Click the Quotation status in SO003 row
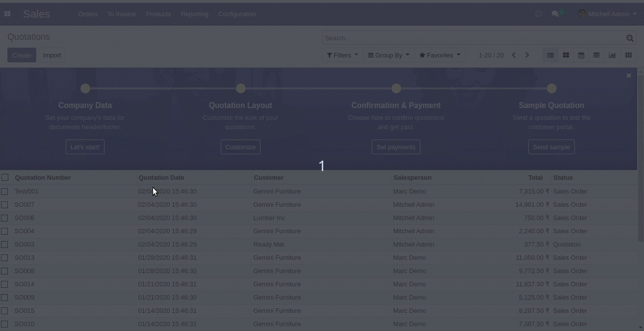644x331 pixels. pos(567,244)
